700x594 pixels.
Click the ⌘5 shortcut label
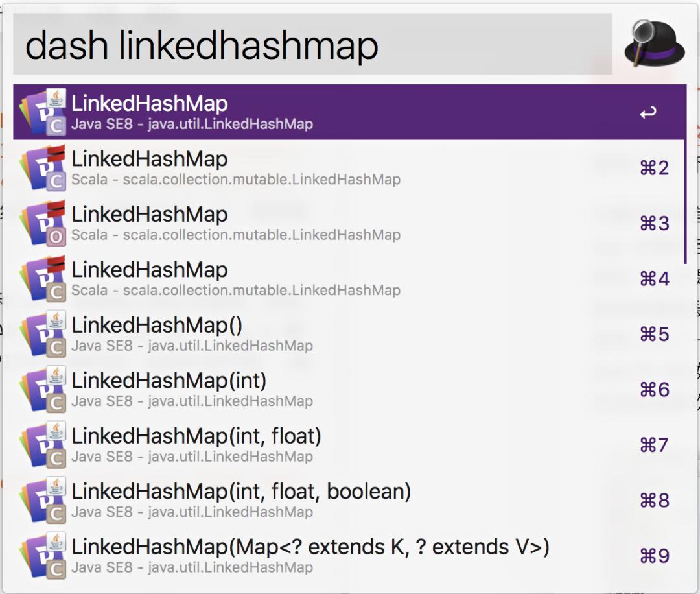click(654, 335)
